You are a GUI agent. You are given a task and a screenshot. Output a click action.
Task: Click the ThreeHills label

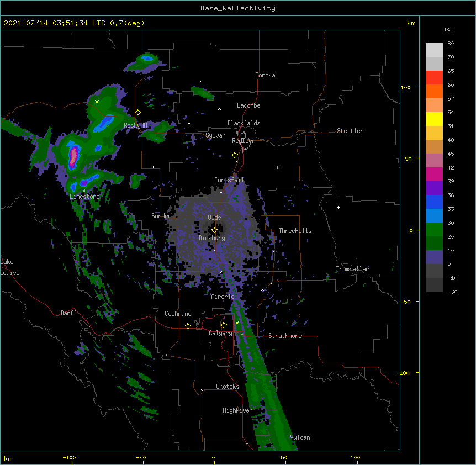point(295,231)
